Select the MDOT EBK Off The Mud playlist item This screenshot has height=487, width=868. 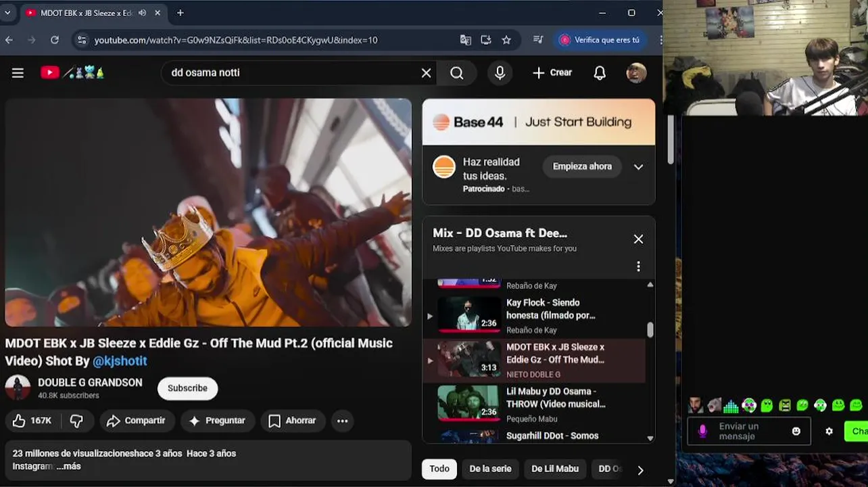[535, 360]
